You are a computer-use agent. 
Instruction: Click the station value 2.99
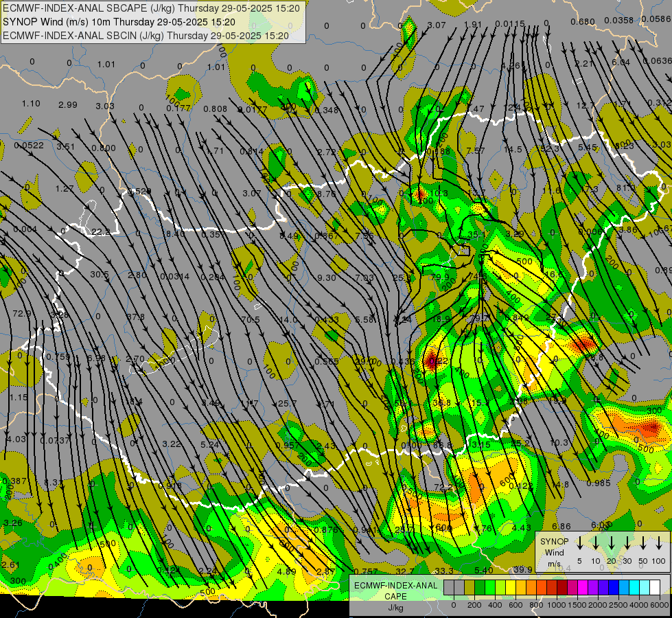pyautogui.click(x=68, y=104)
